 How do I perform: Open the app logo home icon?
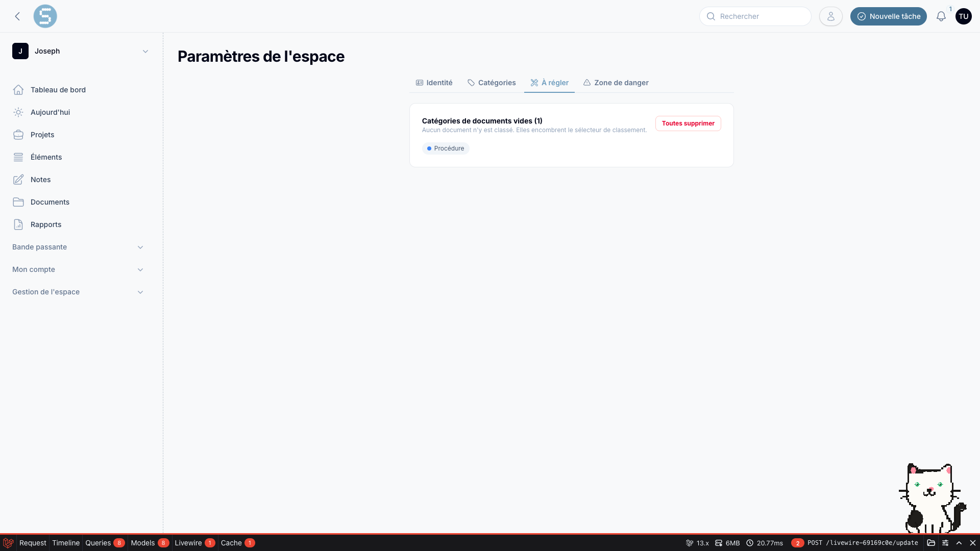click(45, 16)
